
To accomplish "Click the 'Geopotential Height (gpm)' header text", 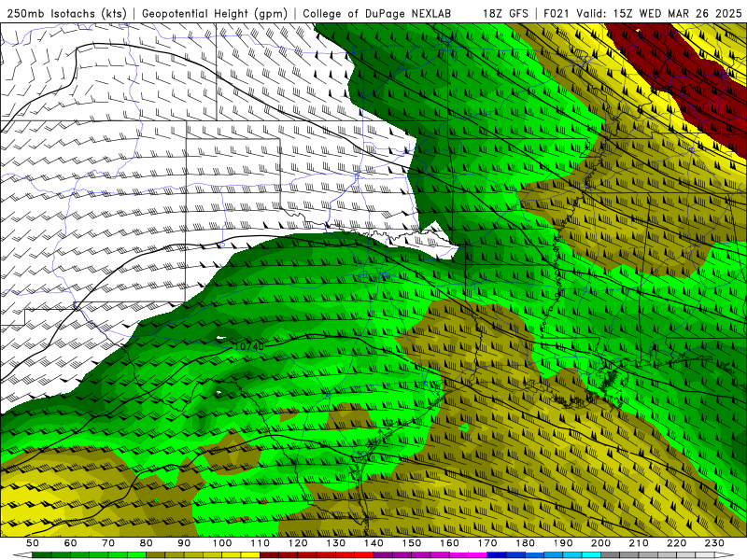I will coord(215,13).
